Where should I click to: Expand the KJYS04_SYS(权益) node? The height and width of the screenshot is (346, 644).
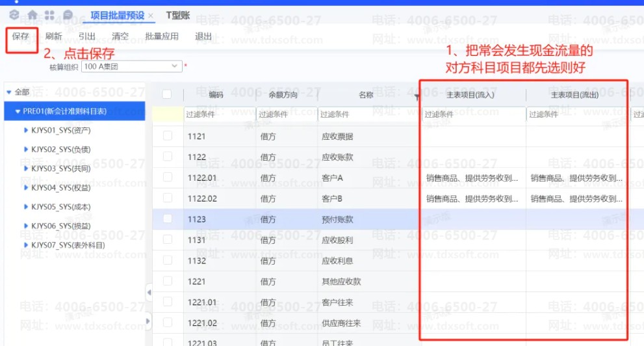pos(26,188)
